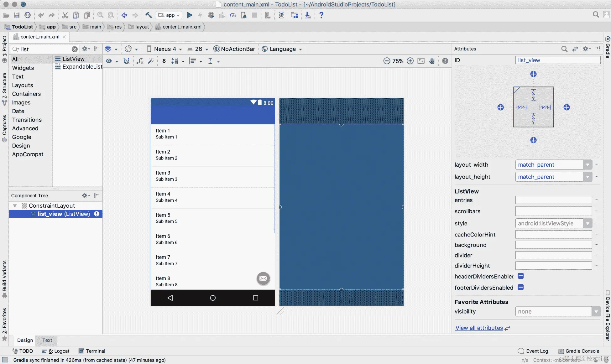Toggle the Pan hand tool
The image size is (611, 364).
pos(432,61)
